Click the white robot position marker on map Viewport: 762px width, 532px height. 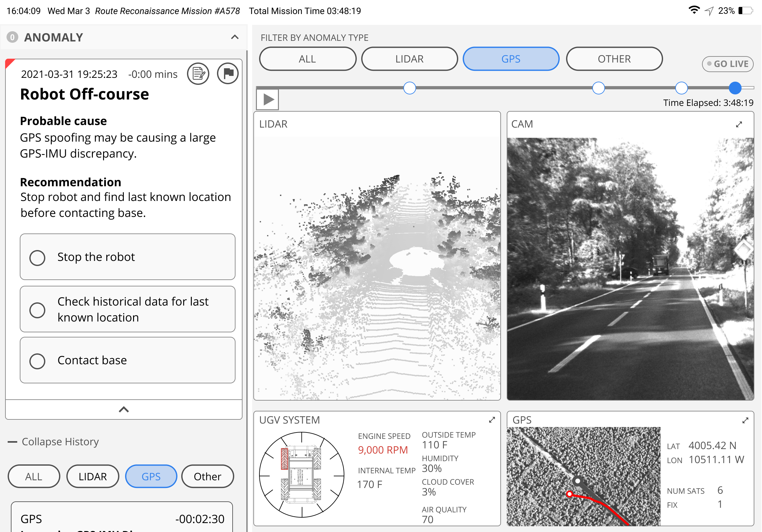tap(578, 481)
